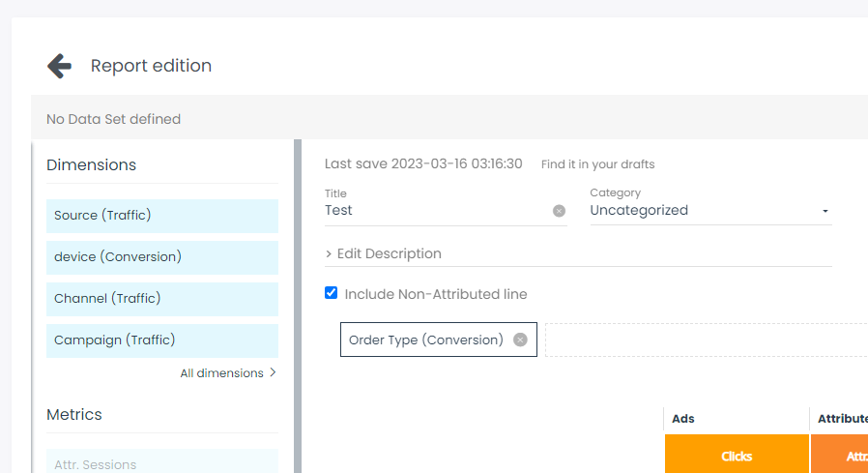Pick the Channel (Traffic) dimension

161,299
